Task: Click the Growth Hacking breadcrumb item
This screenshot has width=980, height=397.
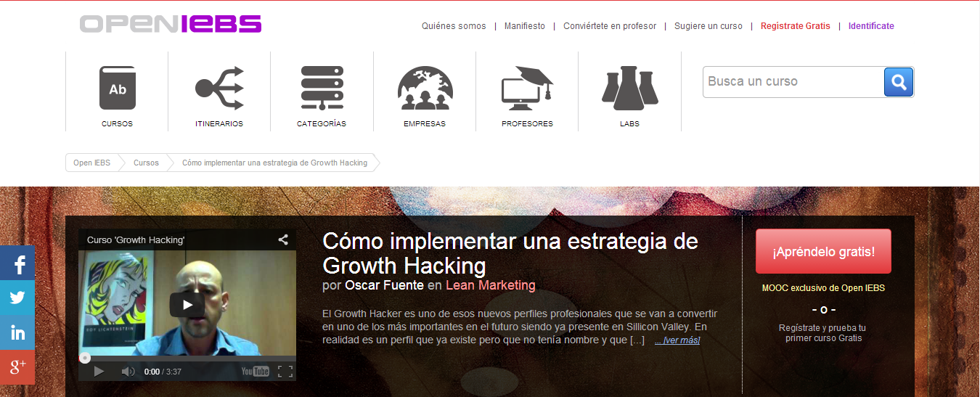Action: [274, 163]
